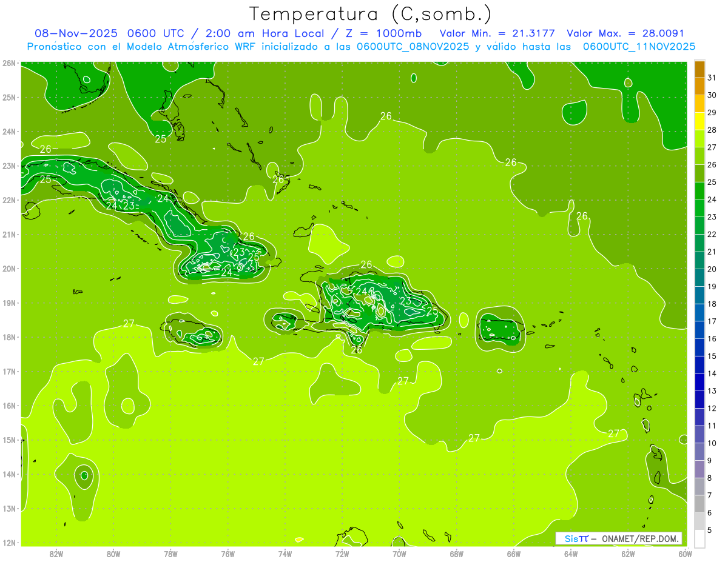Click the "5" label on the color scale
The height and width of the screenshot is (562, 728).
tap(710, 530)
